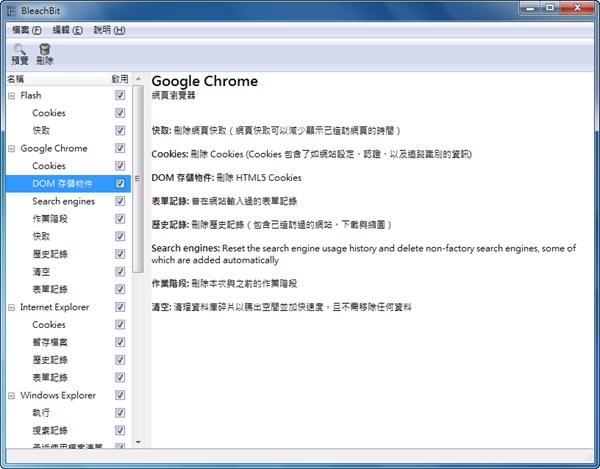
Task: Uncheck Internet Explorer group checkbox
Action: click(x=120, y=307)
